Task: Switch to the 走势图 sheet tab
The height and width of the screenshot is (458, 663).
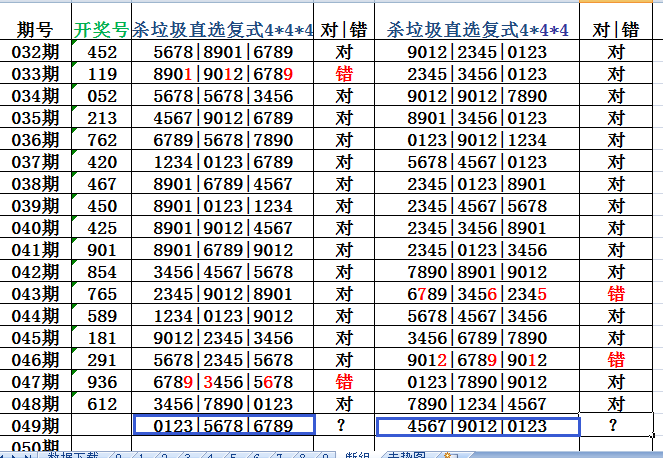Action: click(406, 454)
